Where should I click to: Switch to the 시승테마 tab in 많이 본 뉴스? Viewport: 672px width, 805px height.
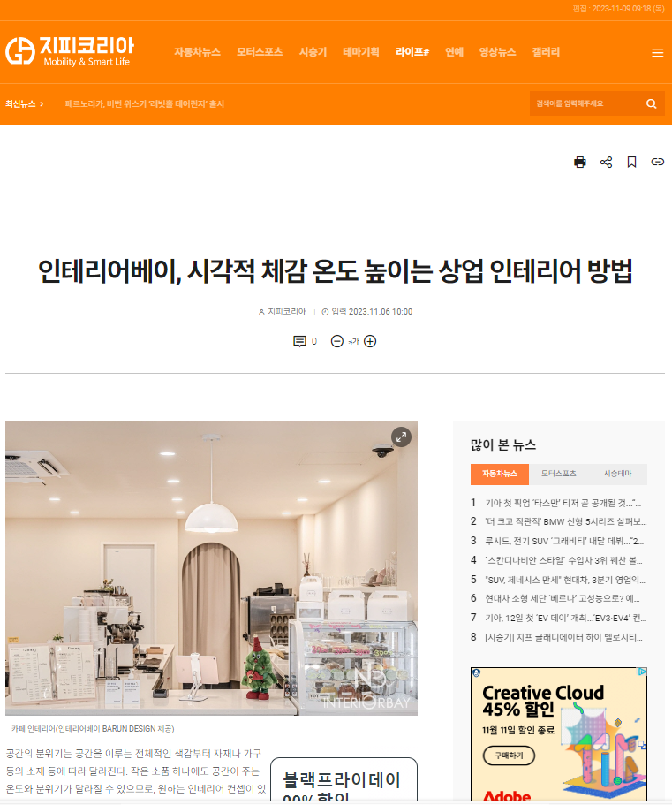tap(617, 474)
